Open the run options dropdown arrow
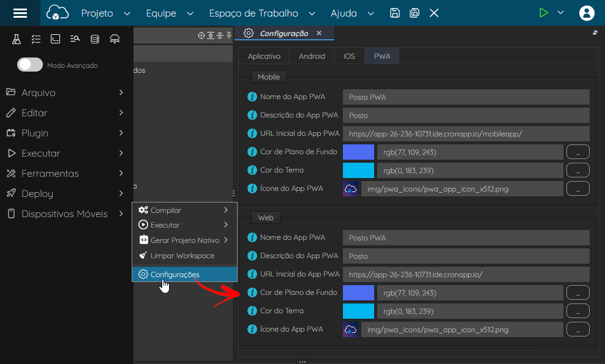 click(561, 13)
